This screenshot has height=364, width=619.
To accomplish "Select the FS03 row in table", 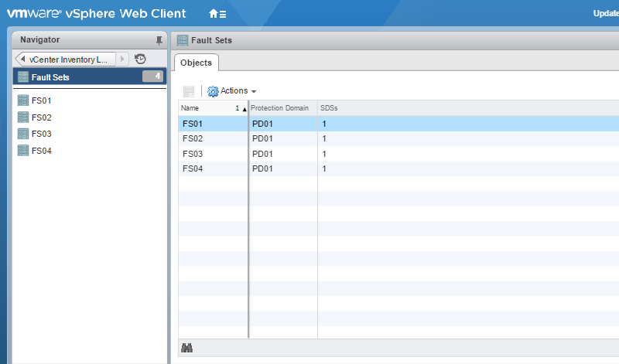I will 398,154.
